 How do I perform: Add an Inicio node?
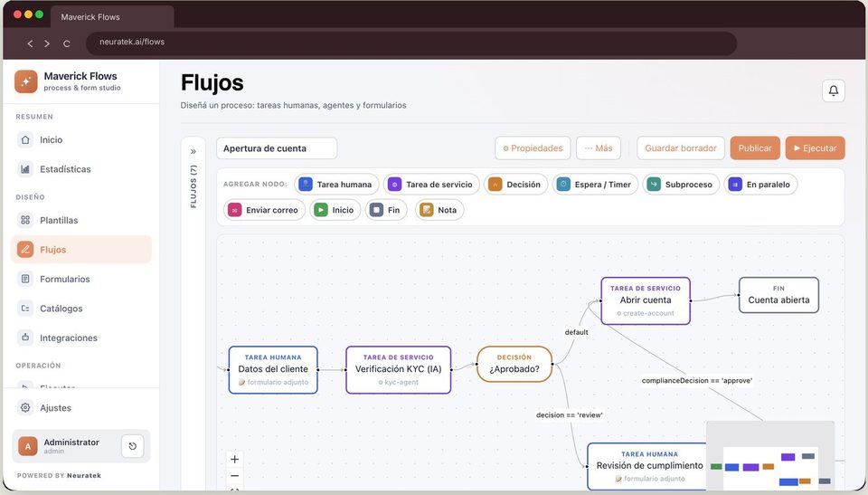[x=335, y=210]
